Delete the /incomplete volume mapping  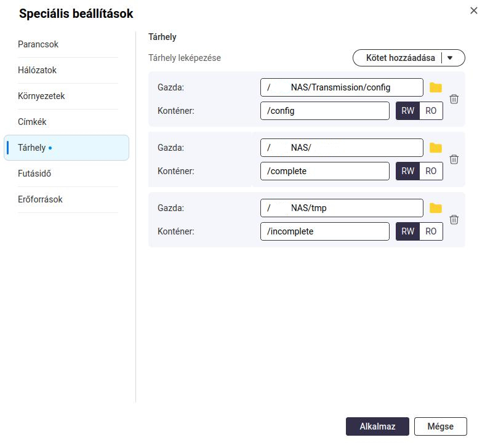pos(454,220)
